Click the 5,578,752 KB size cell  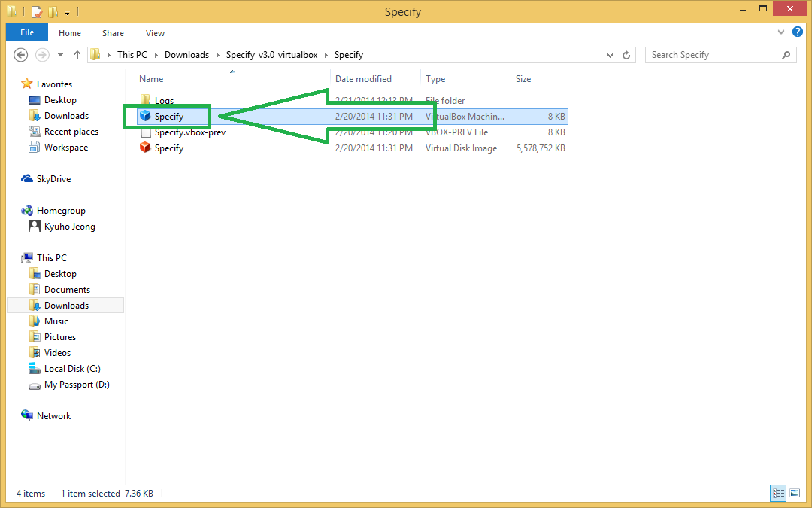(541, 148)
